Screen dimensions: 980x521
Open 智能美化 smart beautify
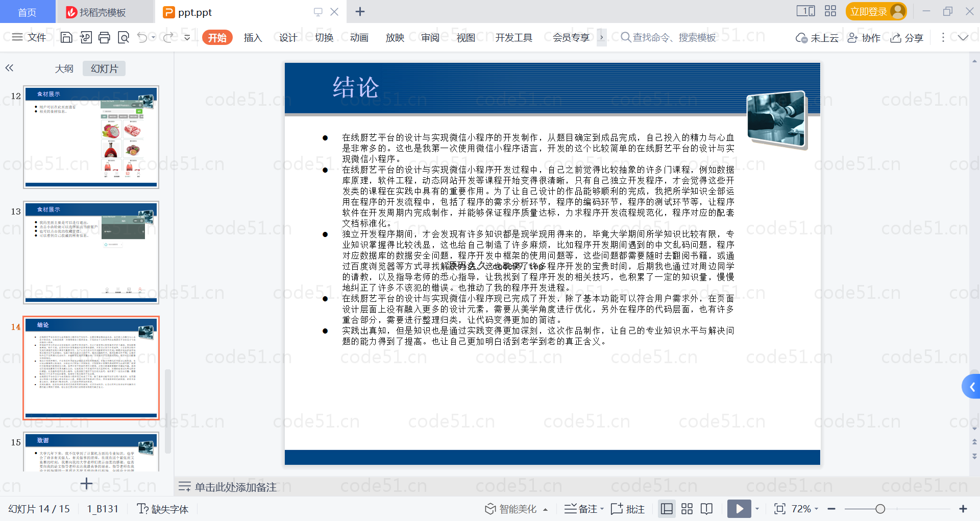coord(511,509)
